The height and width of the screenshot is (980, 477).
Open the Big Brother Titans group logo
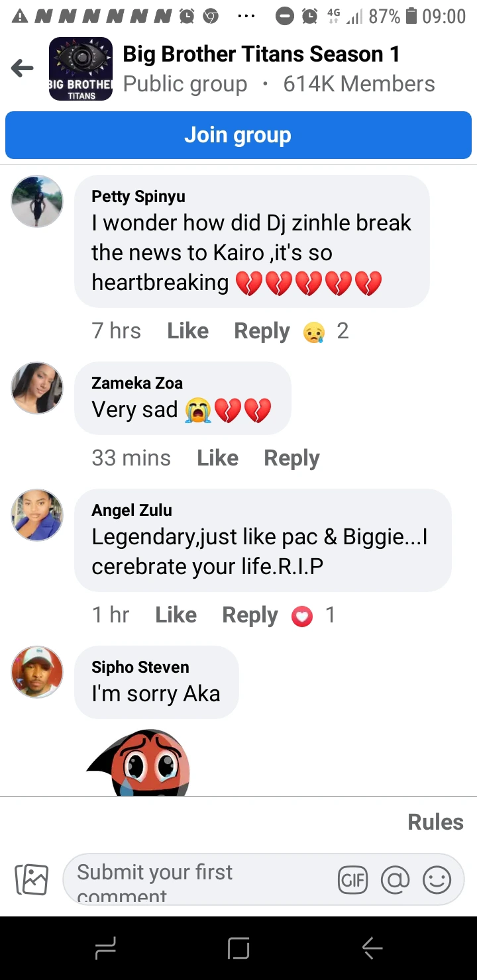[x=81, y=69]
